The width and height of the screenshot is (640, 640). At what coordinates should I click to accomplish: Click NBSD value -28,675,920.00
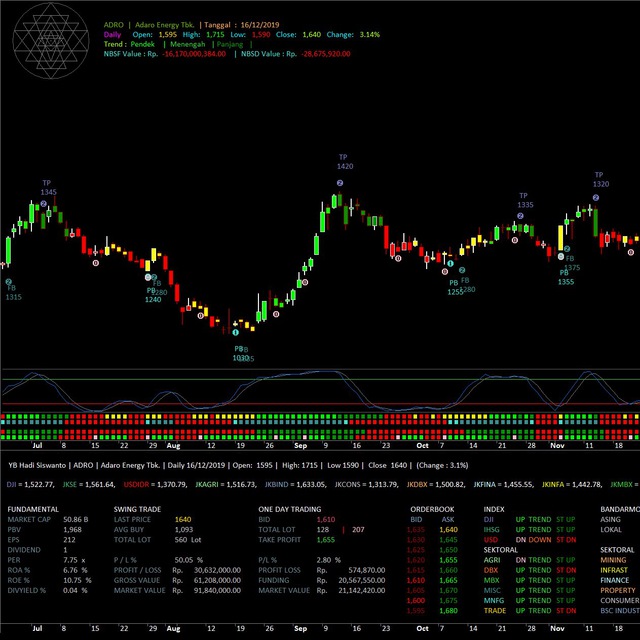(326, 54)
